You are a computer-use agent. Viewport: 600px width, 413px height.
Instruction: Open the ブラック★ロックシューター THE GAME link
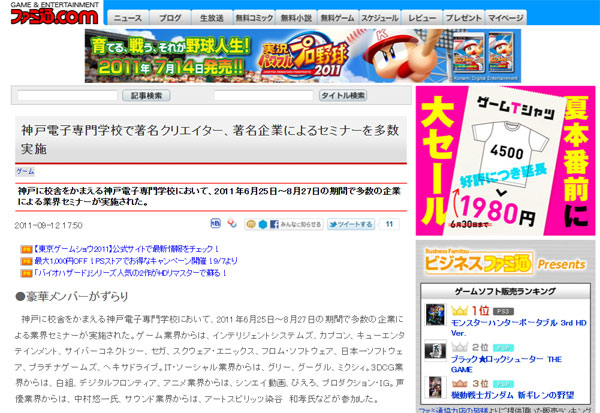click(x=506, y=364)
